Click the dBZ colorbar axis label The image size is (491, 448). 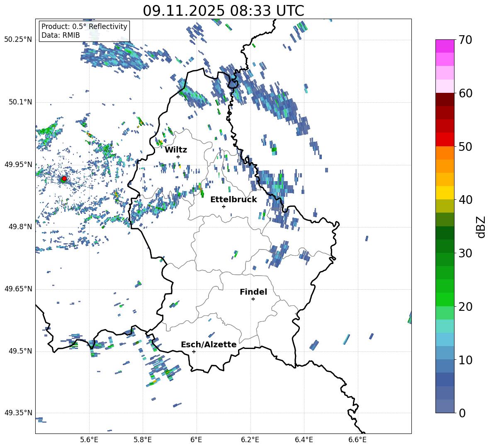[x=481, y=227]
